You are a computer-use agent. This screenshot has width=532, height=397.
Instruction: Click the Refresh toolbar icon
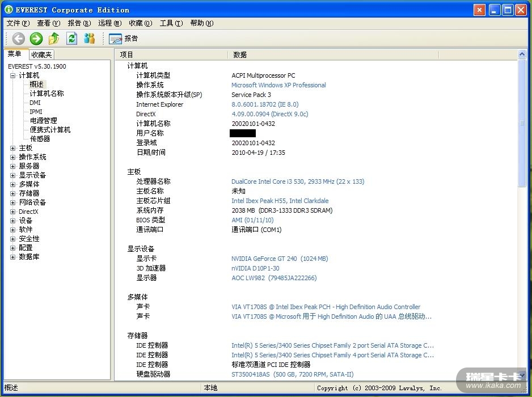pos(71,39)
